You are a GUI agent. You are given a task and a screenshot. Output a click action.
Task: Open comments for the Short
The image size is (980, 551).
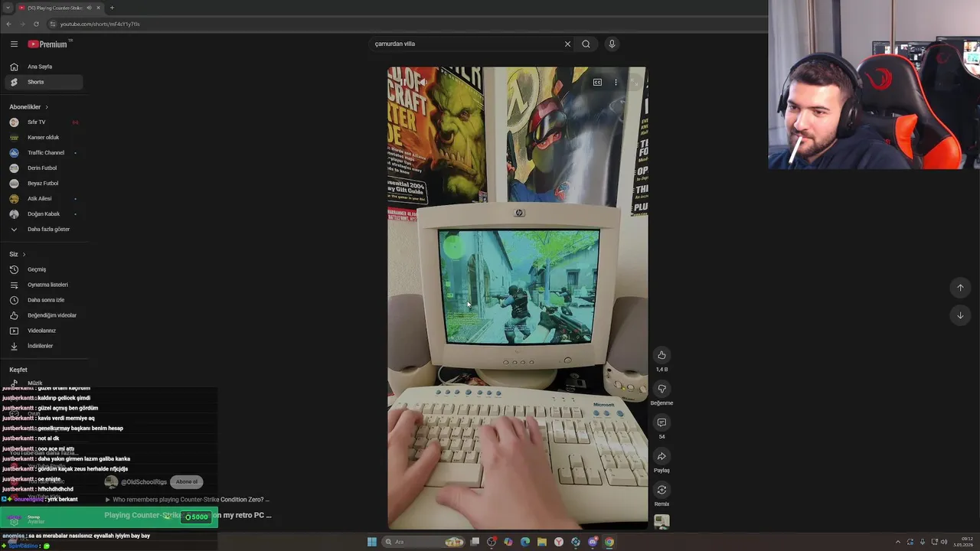point(661,422)
